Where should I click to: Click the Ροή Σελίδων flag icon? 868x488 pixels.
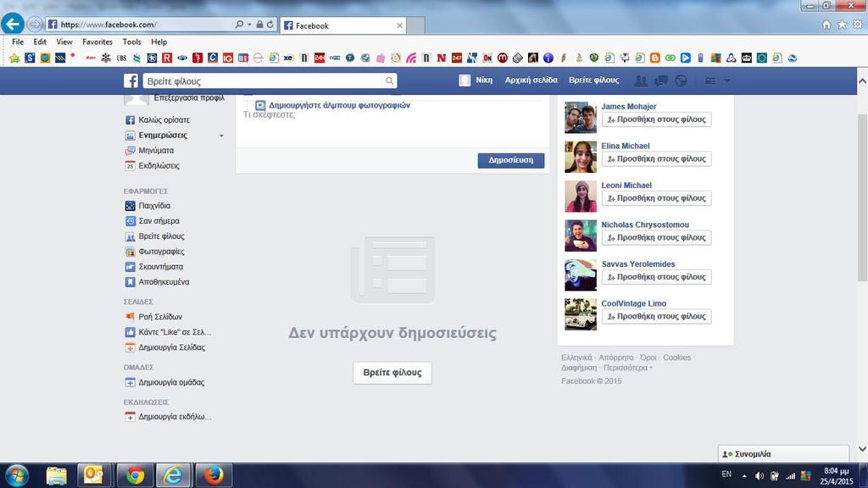click(x=130, y=317)
